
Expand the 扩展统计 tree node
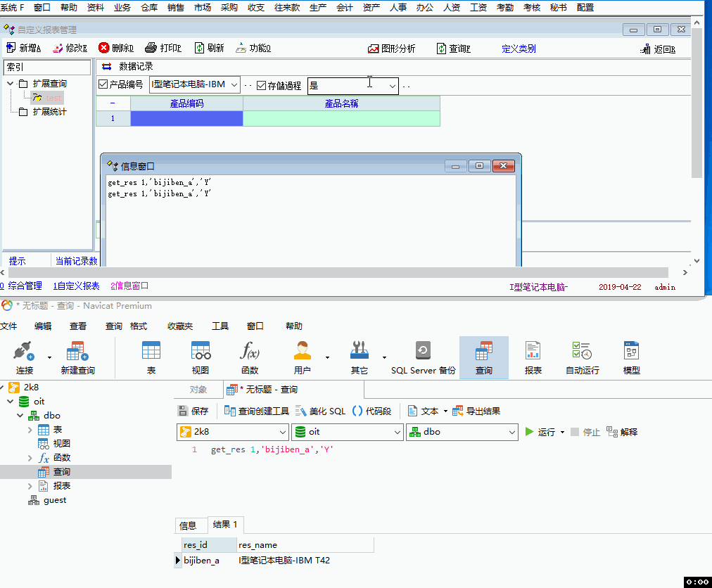click(x=12, y=112)
